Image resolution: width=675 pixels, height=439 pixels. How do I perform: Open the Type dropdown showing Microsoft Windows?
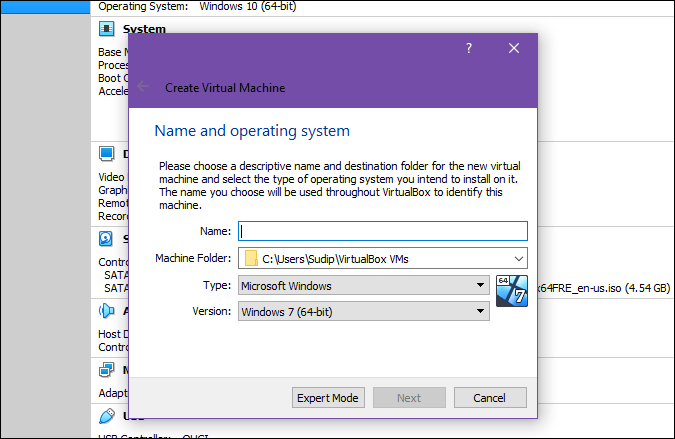click(x=363, y=286)
